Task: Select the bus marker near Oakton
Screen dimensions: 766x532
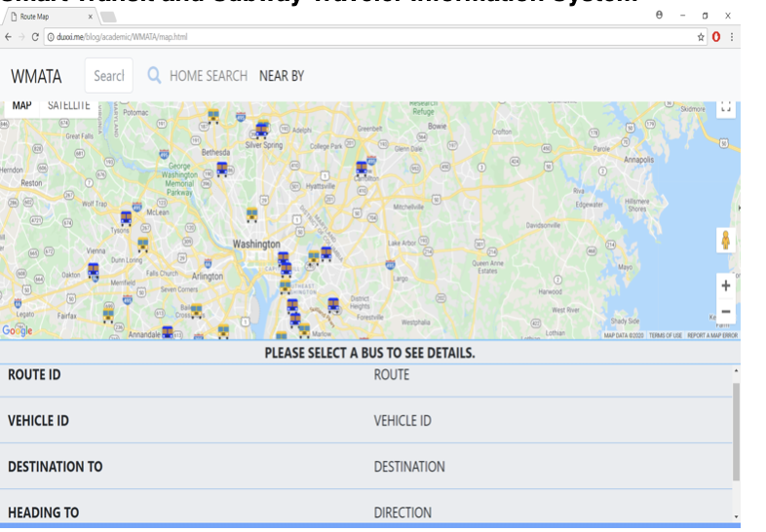Action: 94,270
